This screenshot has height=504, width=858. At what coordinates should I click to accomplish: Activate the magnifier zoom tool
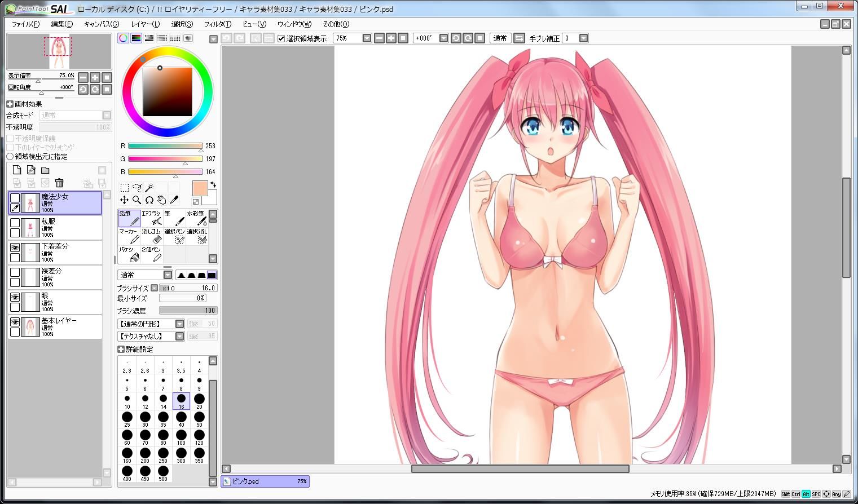(x=137, y=200)
